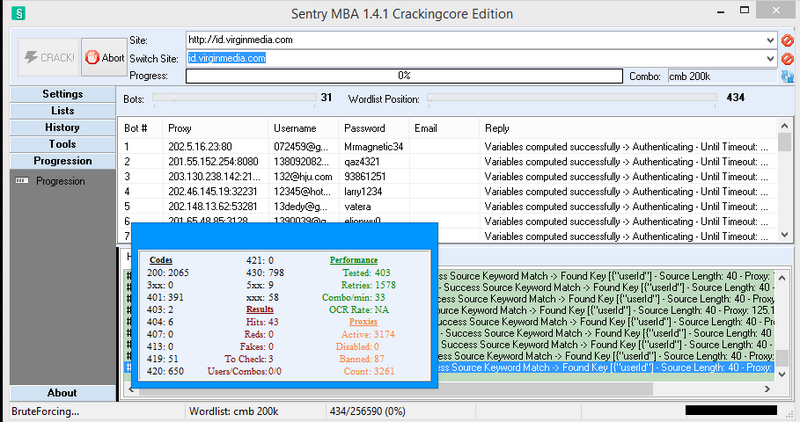Select password vatera in bot row 5

(357, 207)
